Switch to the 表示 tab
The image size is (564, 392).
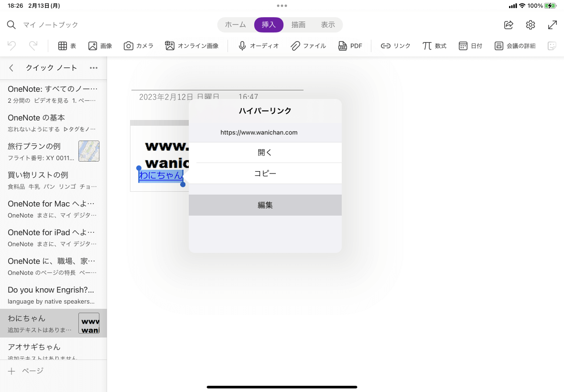click(328, 25)
